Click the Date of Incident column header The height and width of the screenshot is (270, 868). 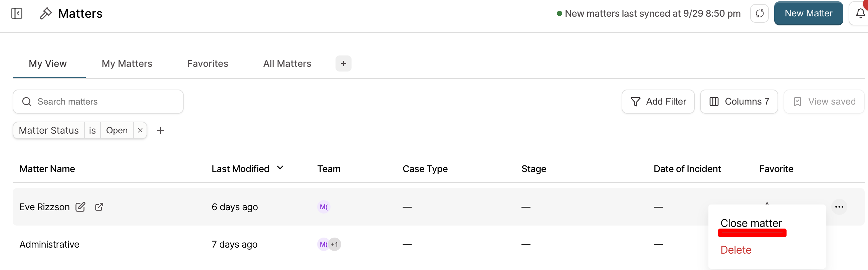point(687,169)
